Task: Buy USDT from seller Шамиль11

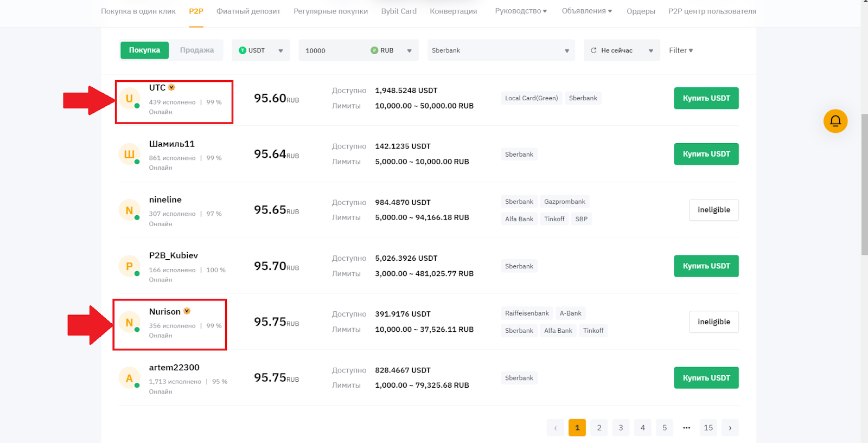Action: point(706,154)
